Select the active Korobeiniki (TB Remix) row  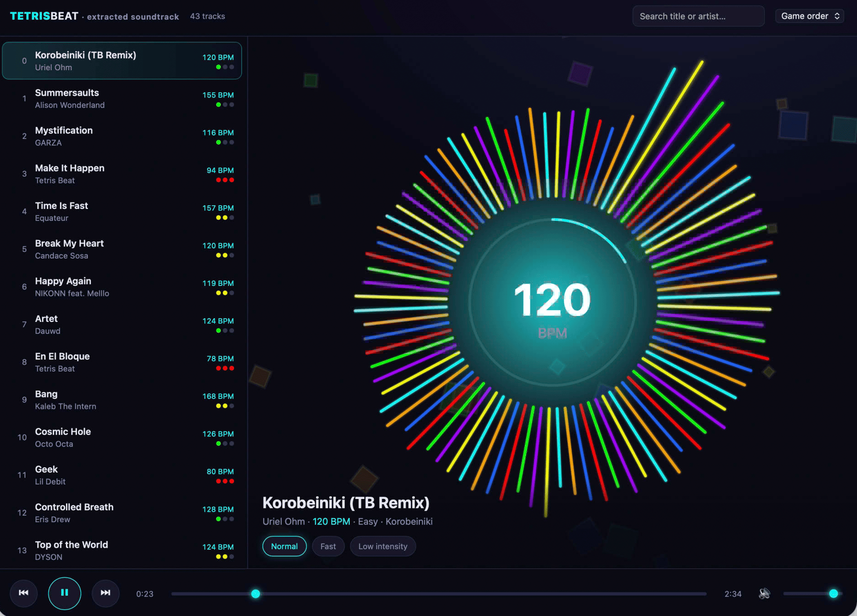click(x=122, y=61)
